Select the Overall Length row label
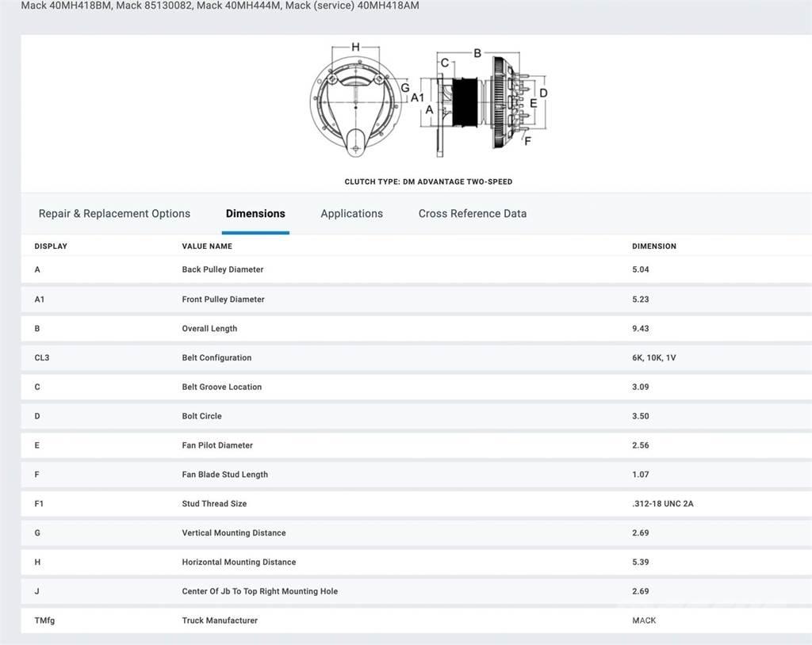This screenshot has width=812, height=645. click(x=209, y=329)
